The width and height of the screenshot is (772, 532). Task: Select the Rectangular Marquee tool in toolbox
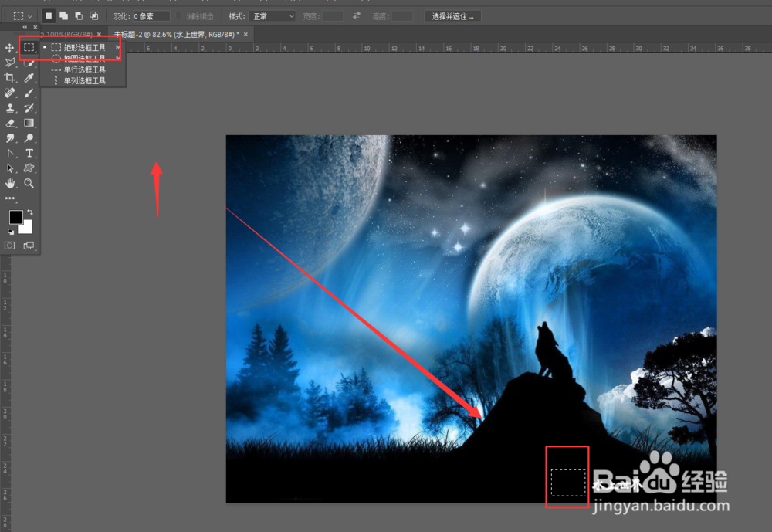[x=29, y=47]
